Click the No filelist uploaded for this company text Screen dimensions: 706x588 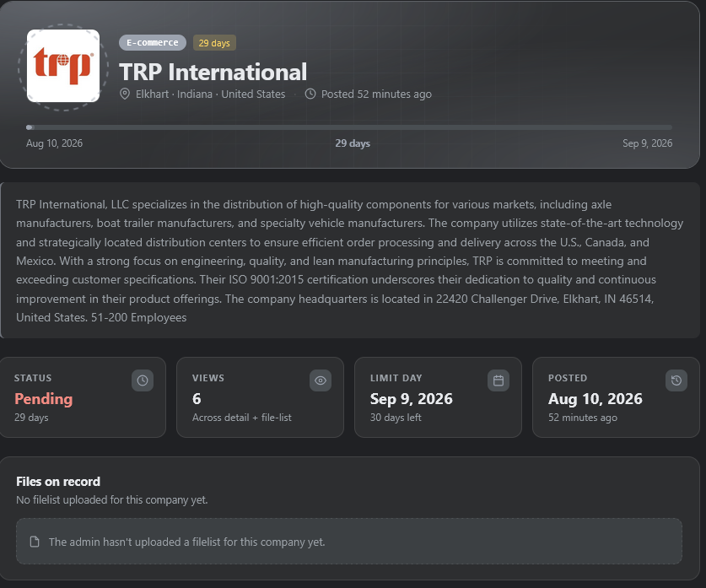tap(111, 499)
